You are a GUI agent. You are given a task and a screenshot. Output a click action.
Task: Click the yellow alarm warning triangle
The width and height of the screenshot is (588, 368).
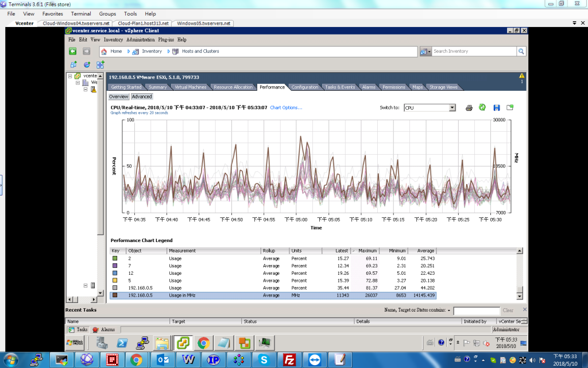(521, 75)
